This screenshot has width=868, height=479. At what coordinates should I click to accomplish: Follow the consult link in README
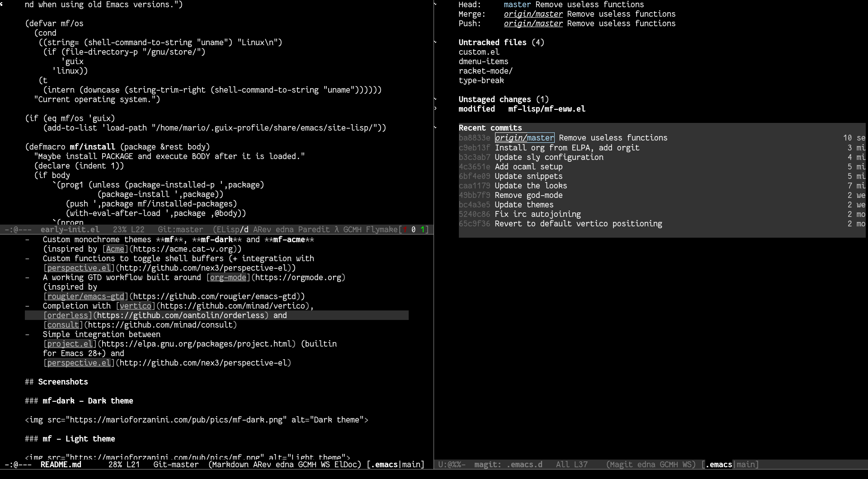[x=63, y=325]
